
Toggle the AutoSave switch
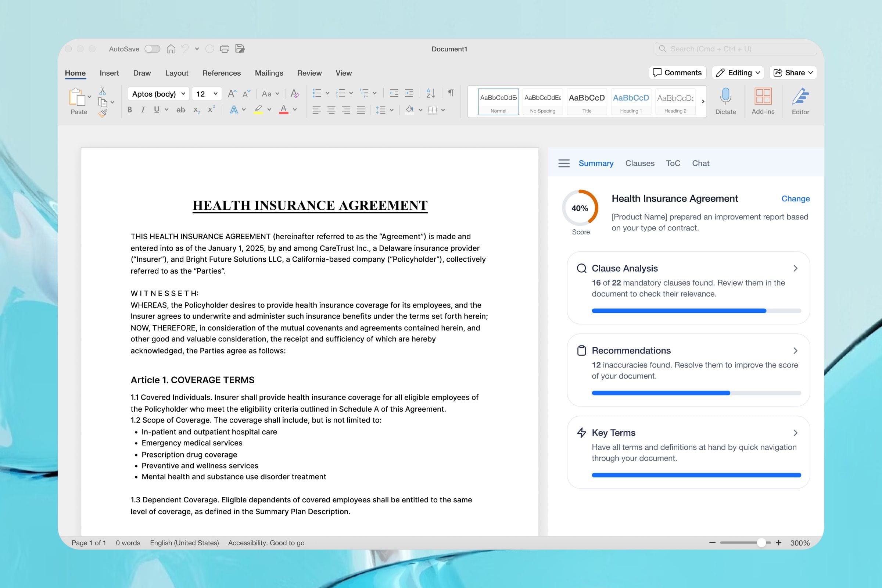(152, 49)
